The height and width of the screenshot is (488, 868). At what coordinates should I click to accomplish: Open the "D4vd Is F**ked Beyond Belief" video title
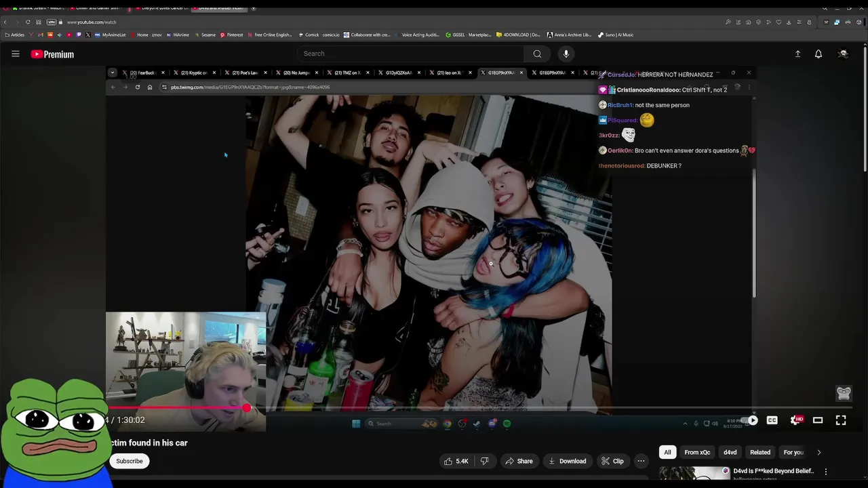coord(774,471)
